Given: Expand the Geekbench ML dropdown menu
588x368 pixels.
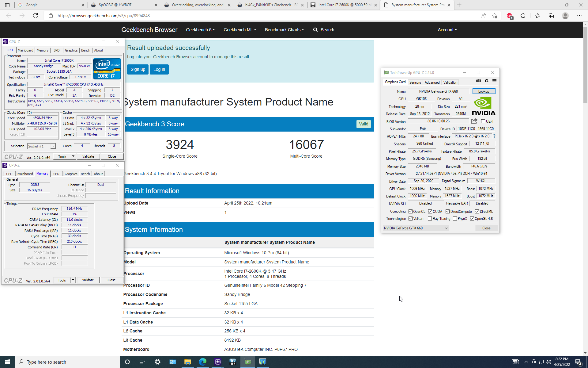Looking at the screenshot, I should tap(240, 30).
